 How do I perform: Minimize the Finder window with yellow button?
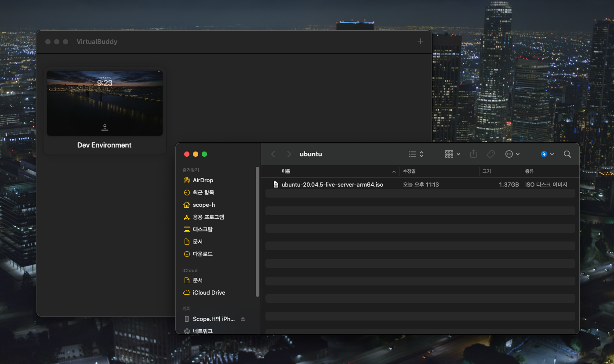[x=196, y=154]
